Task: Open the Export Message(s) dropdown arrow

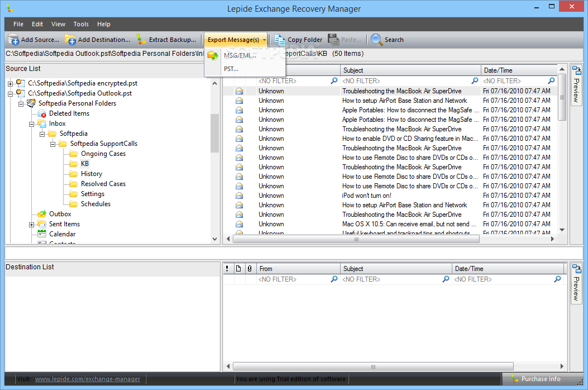Action: click(x=264, y=40)
